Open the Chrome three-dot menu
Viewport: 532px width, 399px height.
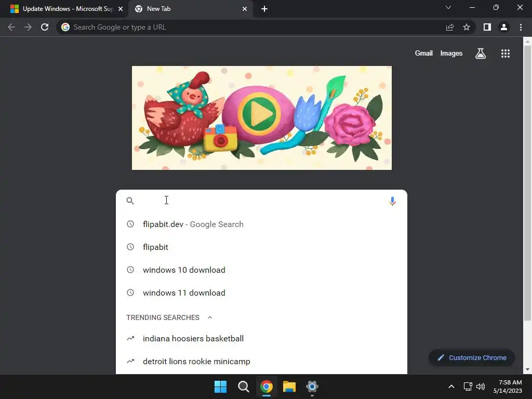tap(521, 27)
